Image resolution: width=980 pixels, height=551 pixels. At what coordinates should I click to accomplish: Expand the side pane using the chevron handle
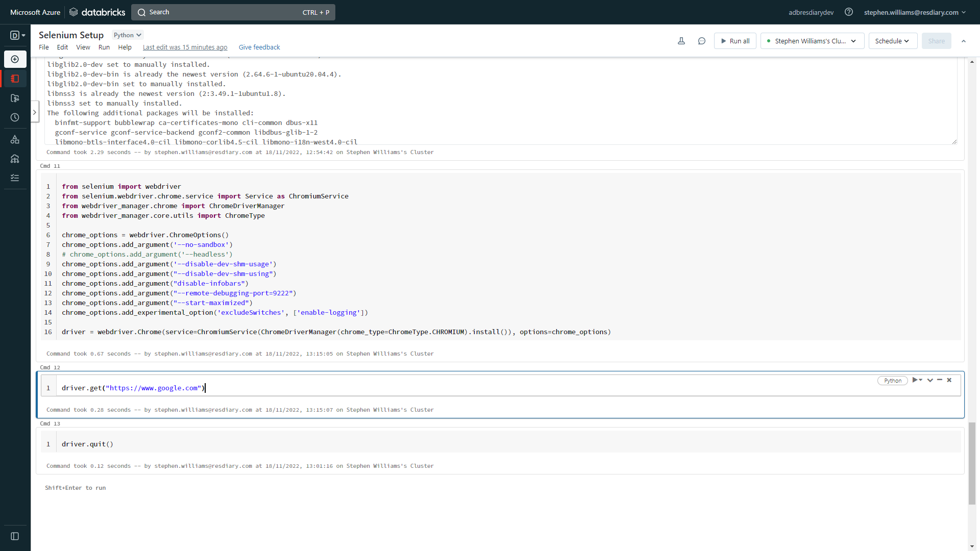pyautogui.click(x=34, y=111)
